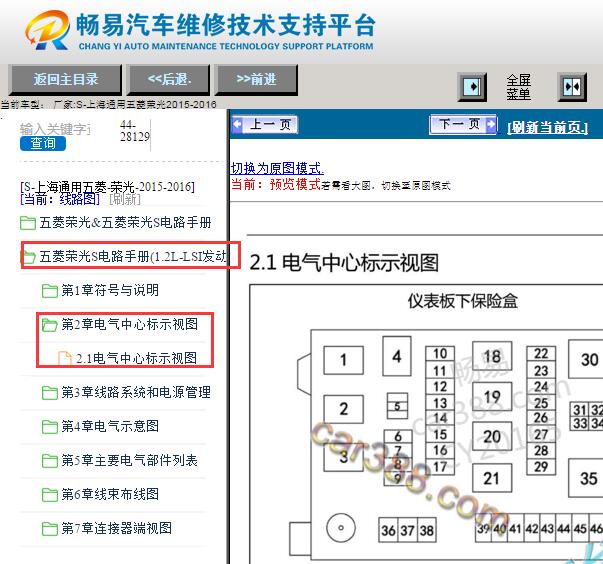Expand 第4章电气示意图 chapter
Screen dimensions: 603x564
pos(110,426)
